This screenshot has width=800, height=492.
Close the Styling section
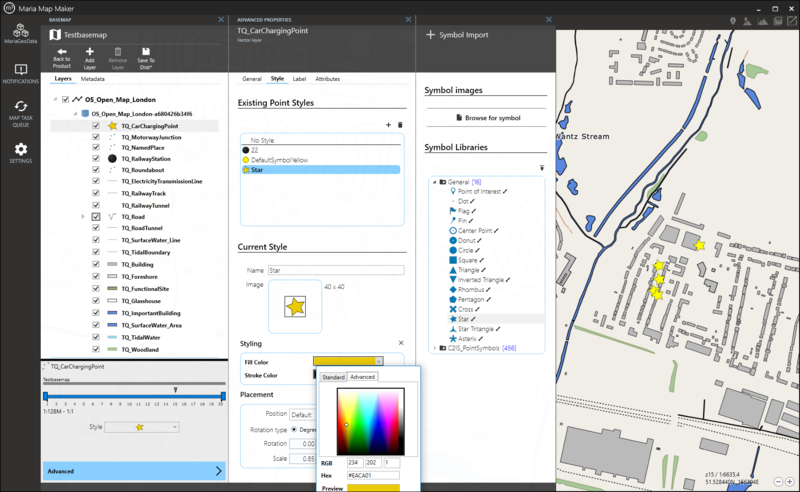click(x=401, y=343)
